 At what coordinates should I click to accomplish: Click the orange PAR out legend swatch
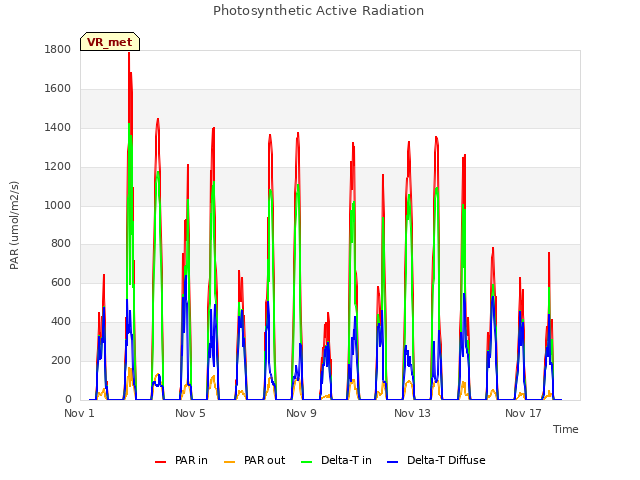point(230,462)
